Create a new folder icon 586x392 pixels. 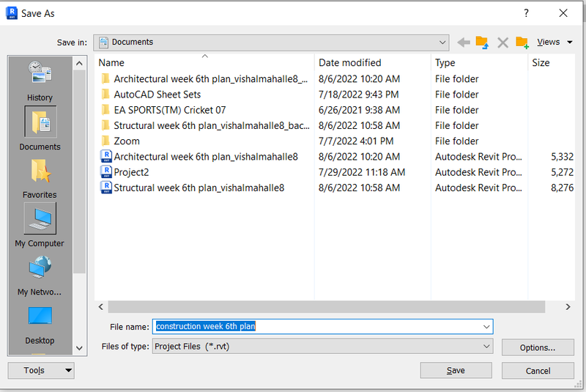tap(522, 42)
